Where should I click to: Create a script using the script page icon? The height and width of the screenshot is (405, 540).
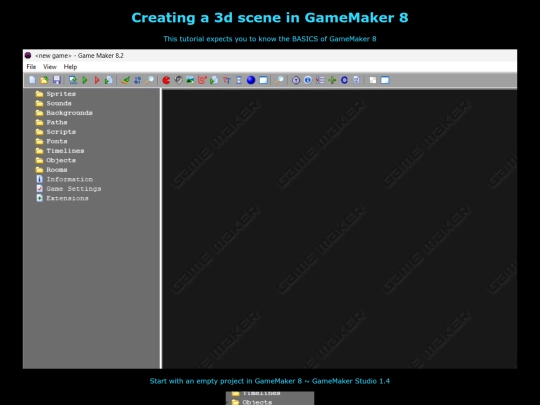click(214, 80)
